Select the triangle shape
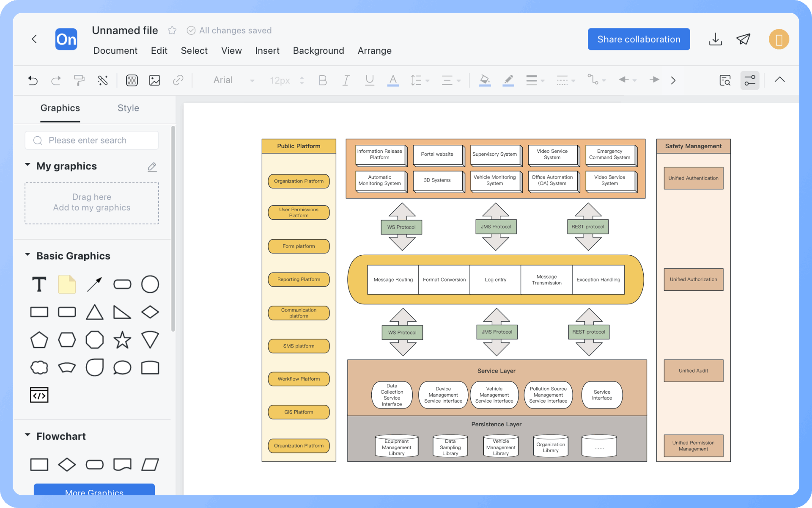 click(x=94, y=312)
